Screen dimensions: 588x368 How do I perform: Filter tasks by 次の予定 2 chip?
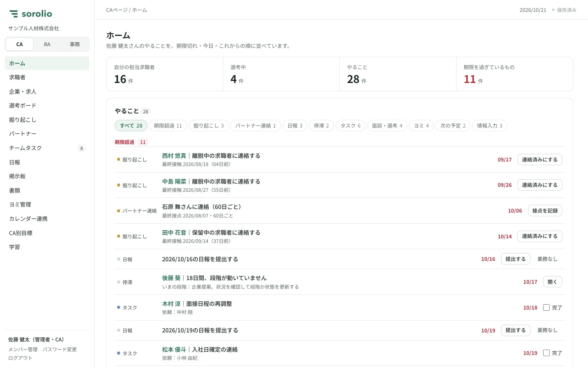point(453,126)
